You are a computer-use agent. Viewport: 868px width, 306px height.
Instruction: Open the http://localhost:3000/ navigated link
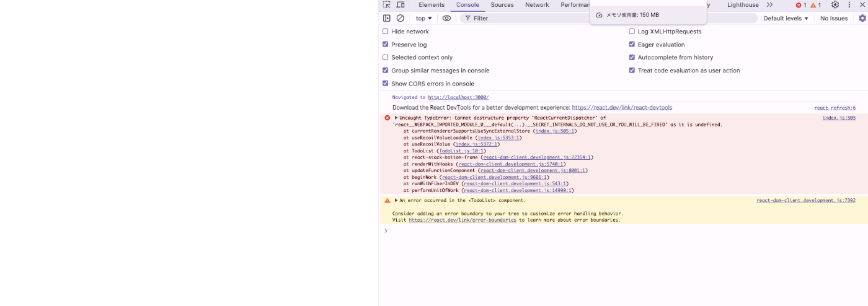point(458,97)
